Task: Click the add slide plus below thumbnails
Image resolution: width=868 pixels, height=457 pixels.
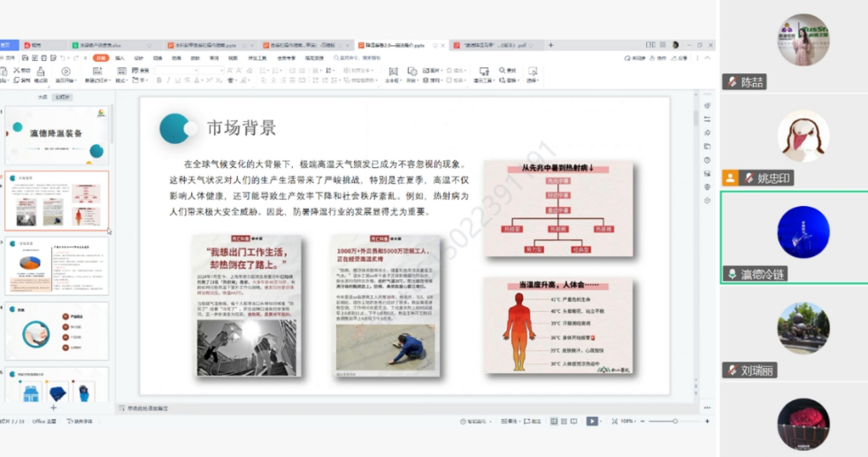Action: pyautogui.click(x=54, y=407)
